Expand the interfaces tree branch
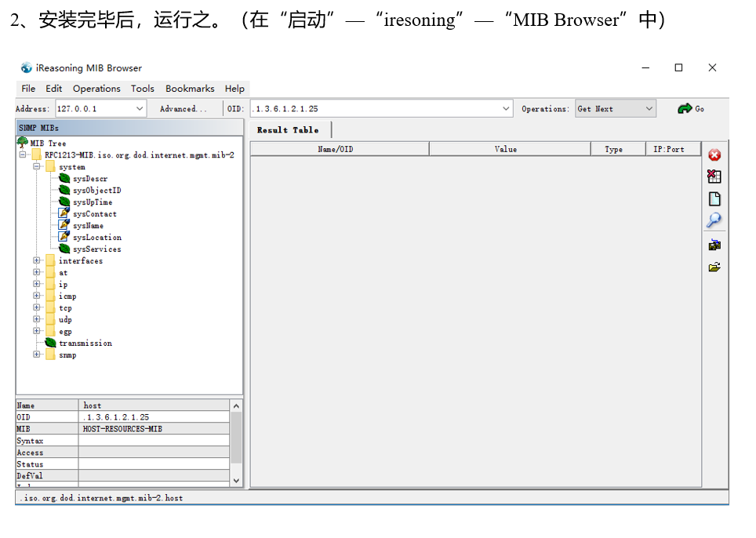This screenshot has width=756, height=538. 37,260
